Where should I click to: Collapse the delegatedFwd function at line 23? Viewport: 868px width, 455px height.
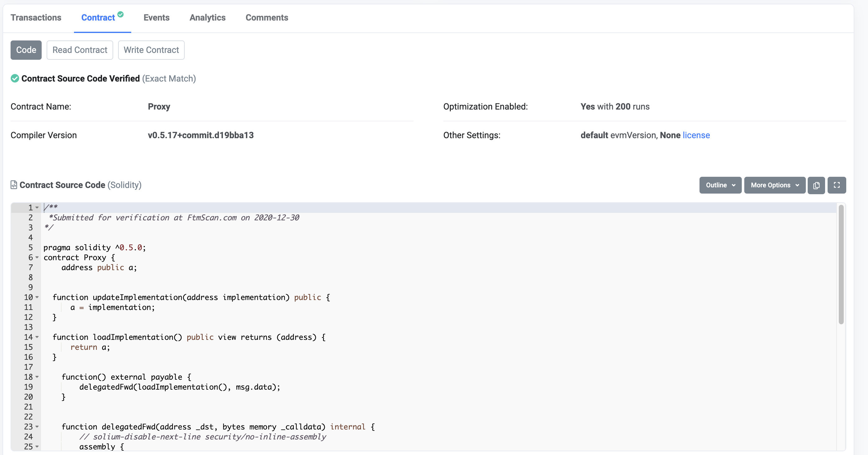tap(37, 427)
